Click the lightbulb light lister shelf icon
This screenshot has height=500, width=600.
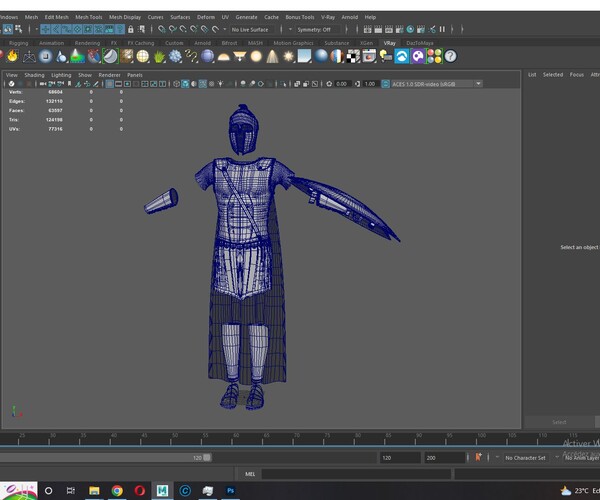pyautogui.click(x=386, y=56)
